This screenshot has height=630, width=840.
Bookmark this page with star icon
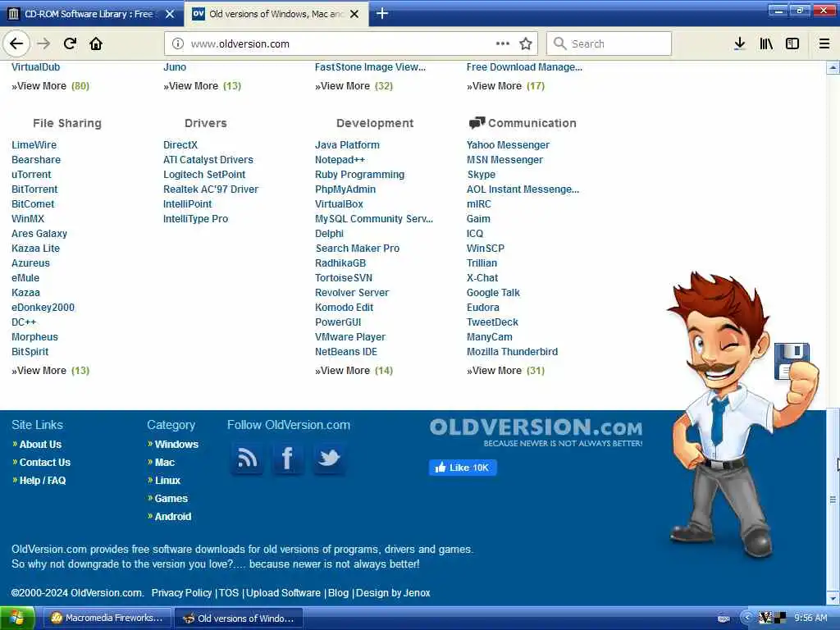526,44
